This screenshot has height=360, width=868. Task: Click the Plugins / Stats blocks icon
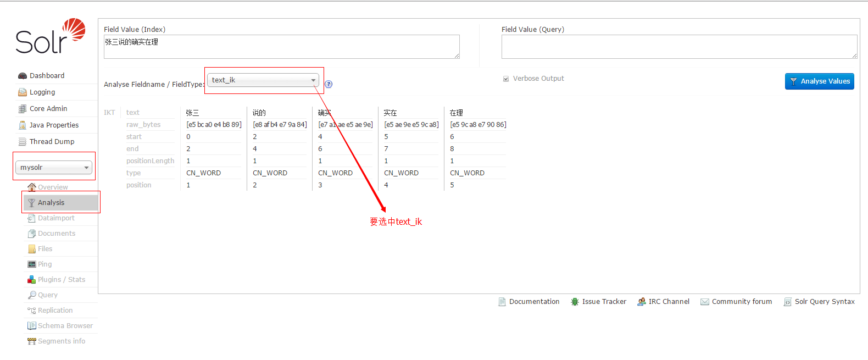31,280
